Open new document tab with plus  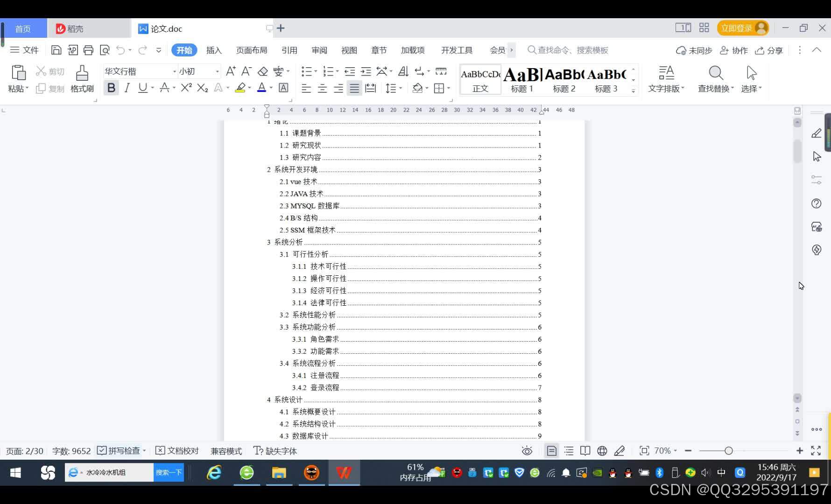(x=281, y=28)
